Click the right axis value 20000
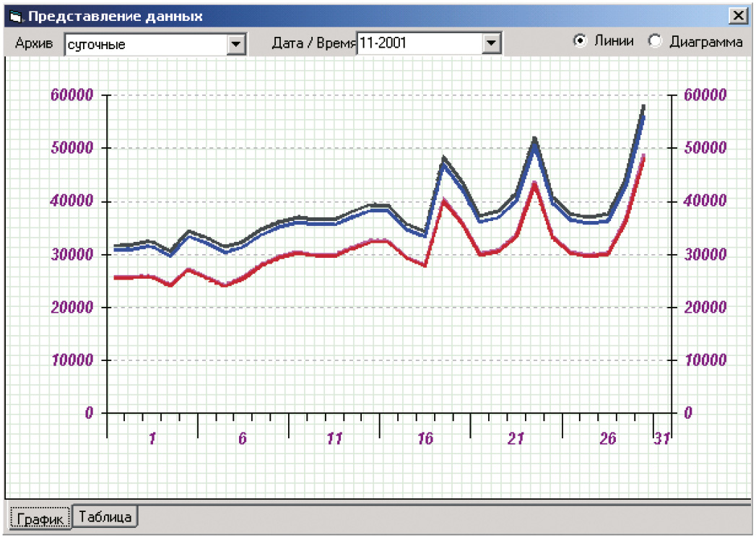756x538 pixels. 705,308
